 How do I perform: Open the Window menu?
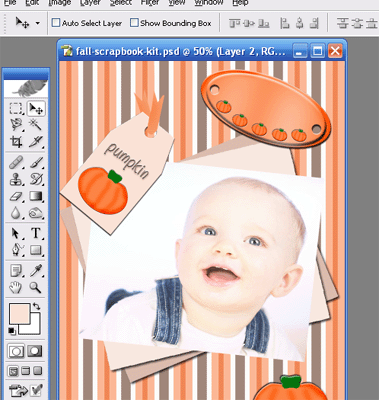tap(209, 3)
